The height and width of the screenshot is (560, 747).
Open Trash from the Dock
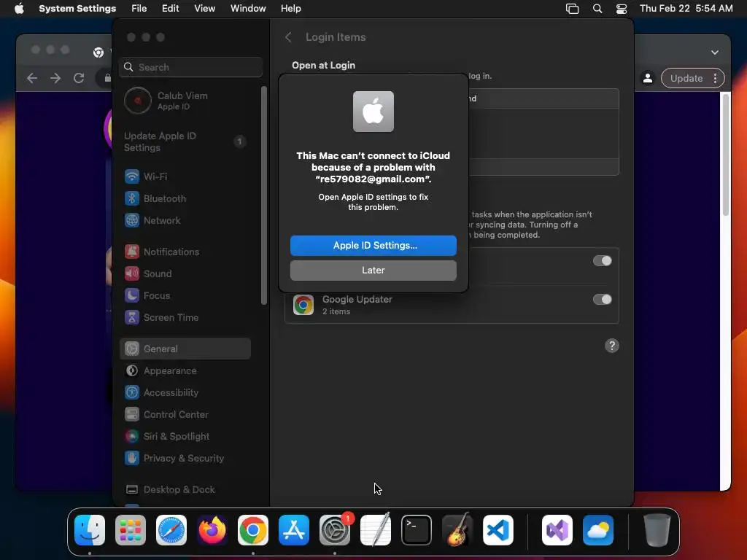coord(657,530)
